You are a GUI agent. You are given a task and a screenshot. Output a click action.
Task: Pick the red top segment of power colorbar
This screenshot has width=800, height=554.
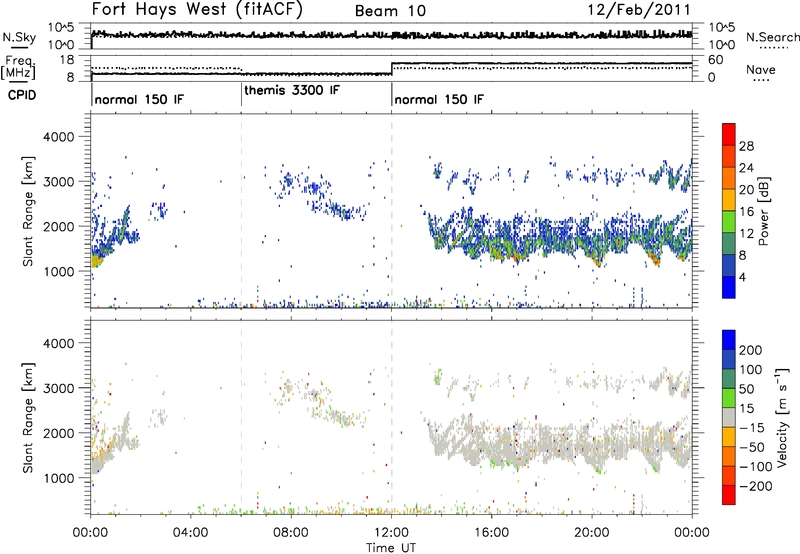(x=729, y=134)
